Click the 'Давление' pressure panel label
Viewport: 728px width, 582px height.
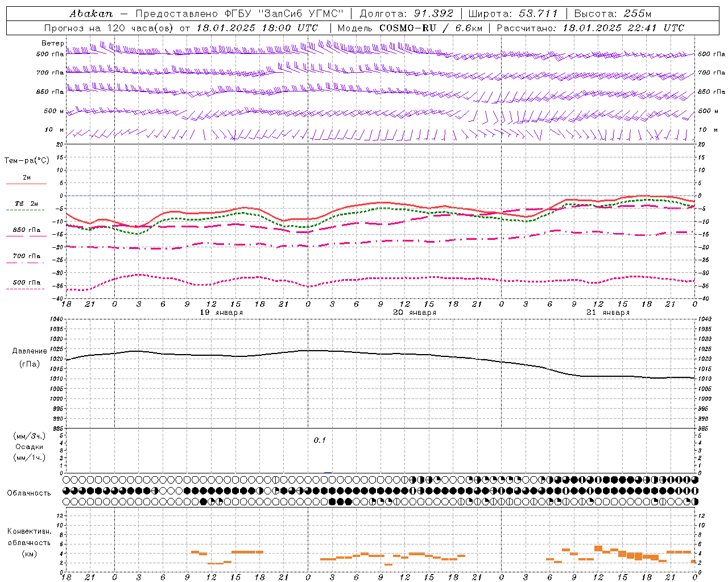pyautogui.click(x=30, y=351)
